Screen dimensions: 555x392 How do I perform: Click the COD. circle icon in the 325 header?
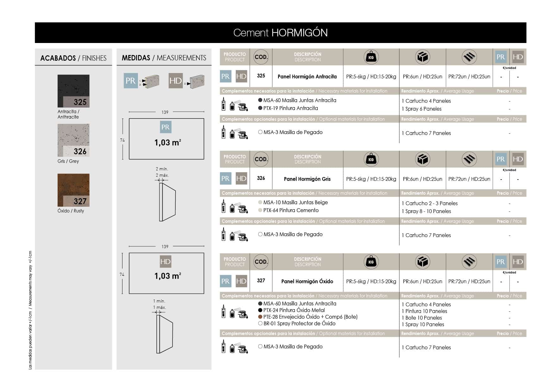(261, 57)
